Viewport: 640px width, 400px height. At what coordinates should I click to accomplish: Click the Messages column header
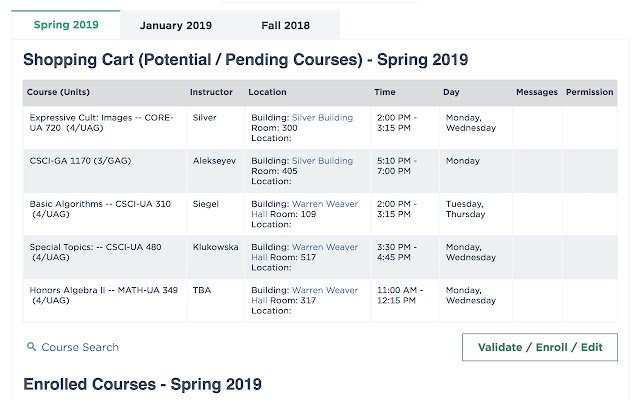(x=537, y=92)
